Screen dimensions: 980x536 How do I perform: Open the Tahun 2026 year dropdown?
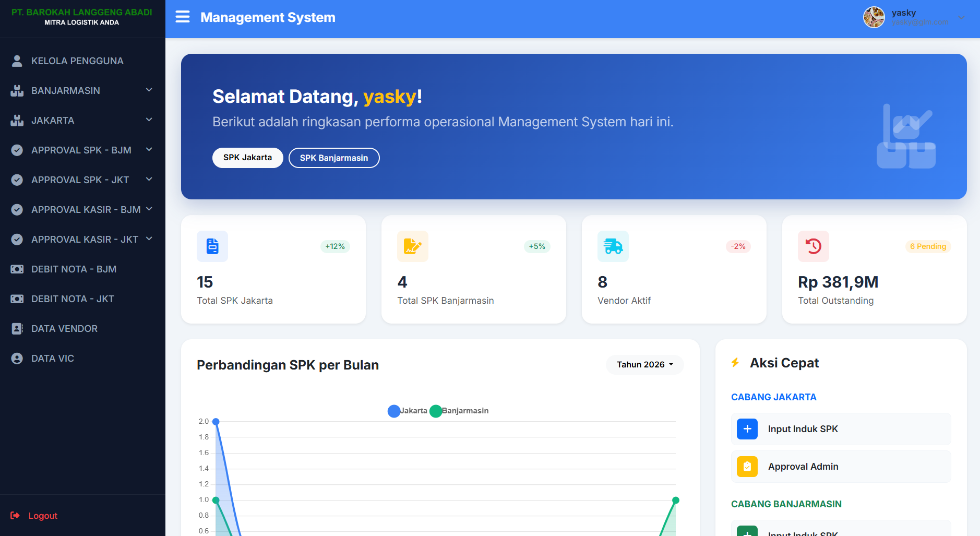pyautogui.click(x=645, y=364)
